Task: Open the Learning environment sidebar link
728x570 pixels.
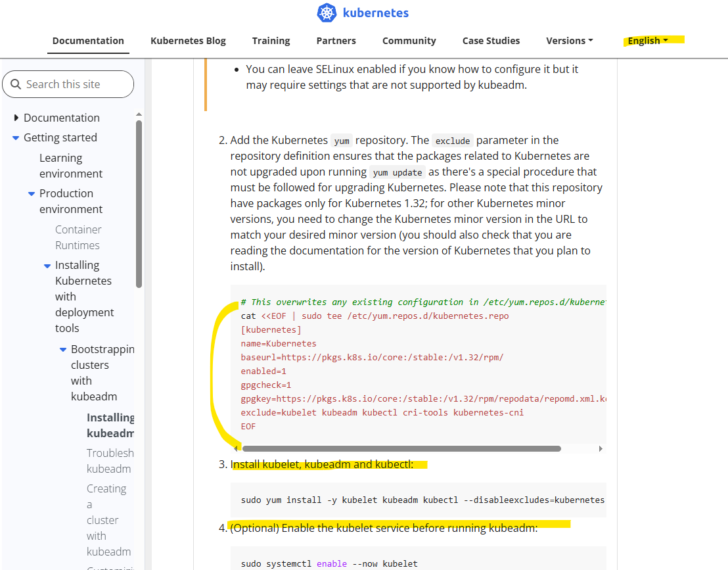Action: pyautogui.click(x=70, y=166)
